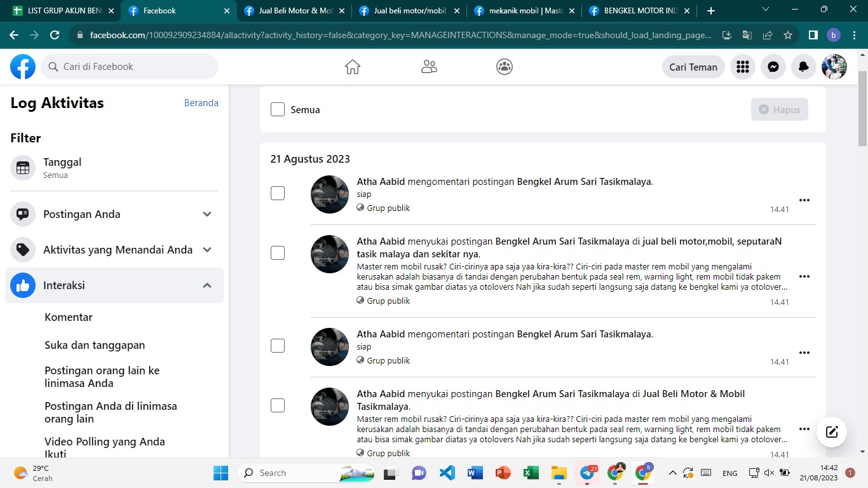Tick checkbox for like in Jual Beli Motor & Mobil Tasikmalaya
Image resolution: width=868 pixels, height=488 pixels.
278,405
